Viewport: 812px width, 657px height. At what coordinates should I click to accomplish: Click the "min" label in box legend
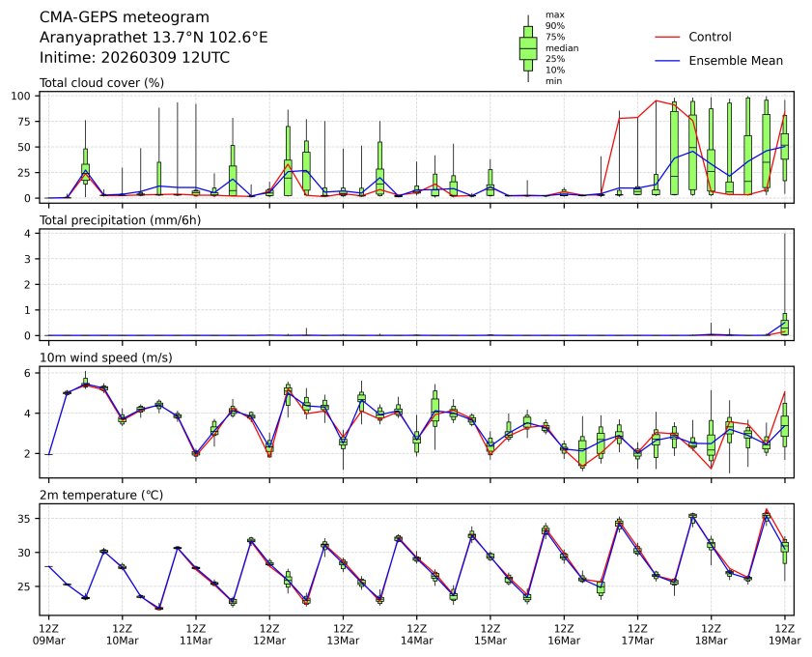coord(553,81)
